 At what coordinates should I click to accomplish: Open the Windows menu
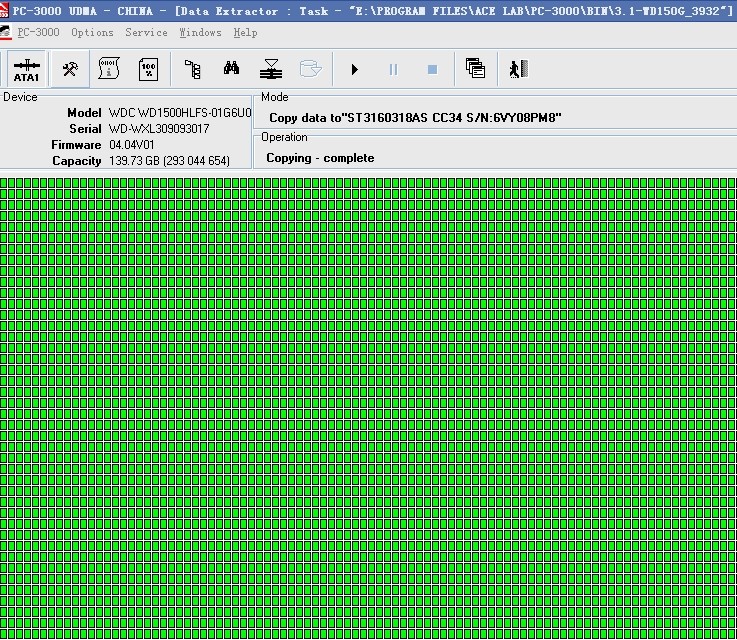pyautogui.click(x=200, y=32)
